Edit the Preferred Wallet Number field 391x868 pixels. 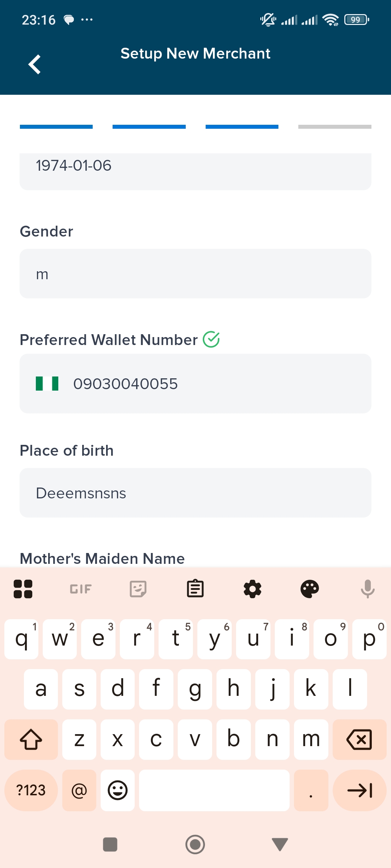click(217, 384)
